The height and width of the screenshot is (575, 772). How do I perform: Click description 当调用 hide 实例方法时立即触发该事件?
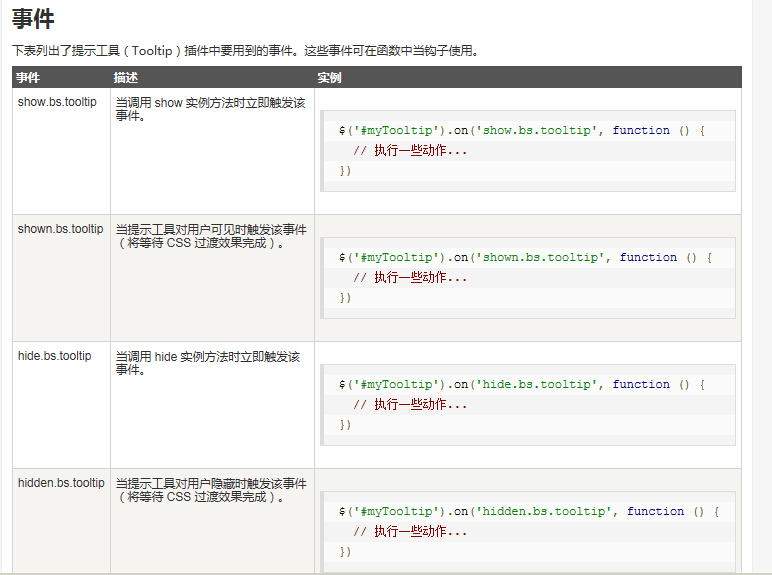click(x=208, y=363)
